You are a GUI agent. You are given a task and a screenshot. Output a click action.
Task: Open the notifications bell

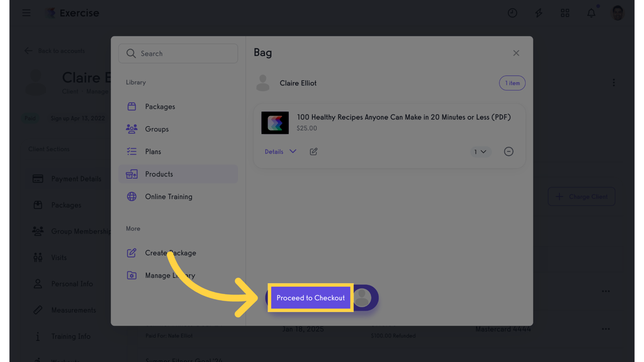tap(591, 13)
